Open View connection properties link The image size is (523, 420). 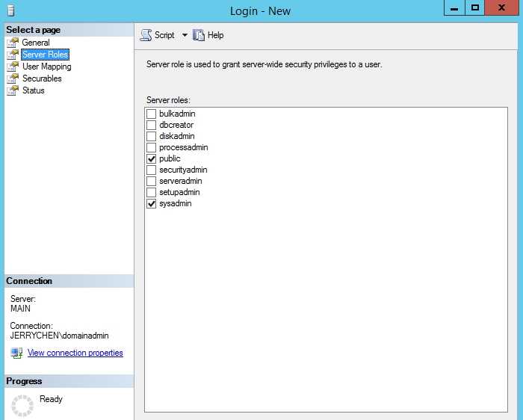[x=75, y=353]
